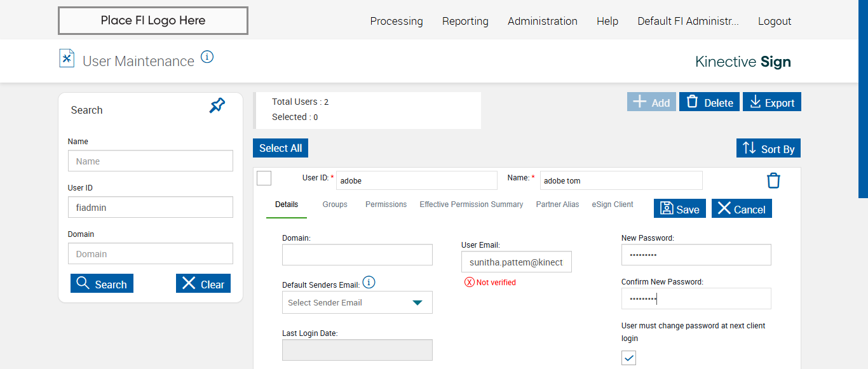868x369 pixels.
Task: Click the Select All button
Action: (280, 148)
